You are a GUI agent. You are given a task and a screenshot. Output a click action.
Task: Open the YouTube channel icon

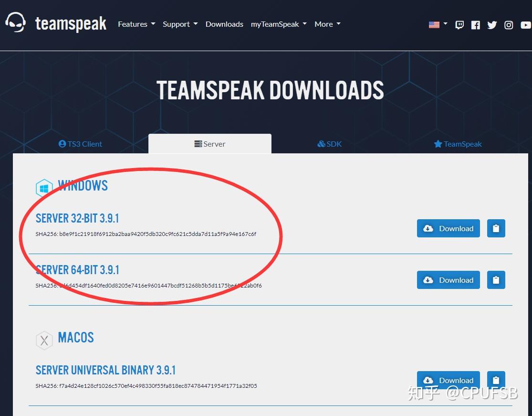click(x=525, y=25)
